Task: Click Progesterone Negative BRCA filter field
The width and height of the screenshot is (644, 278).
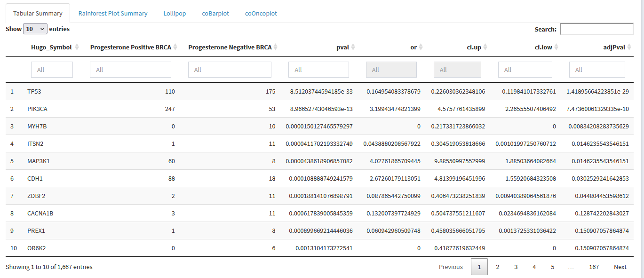Action: pos(230,70)
